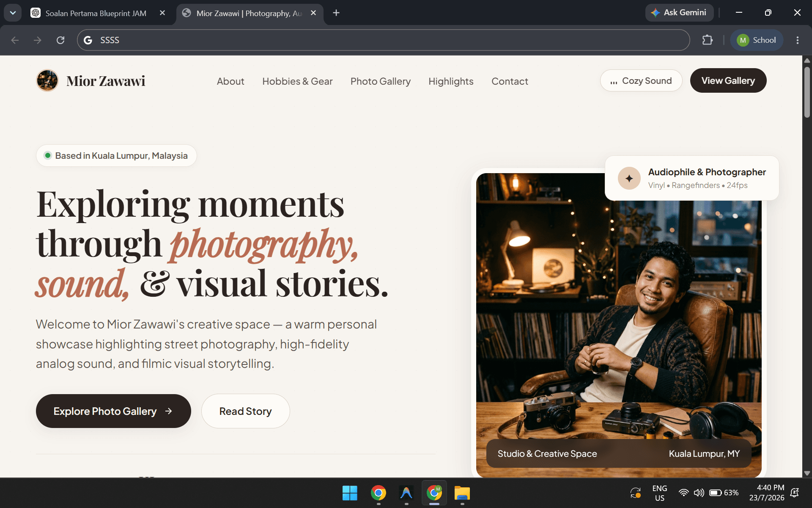The image size is (812, 508).
Task: Jump to the Contact section
Action: click(510, 81)
